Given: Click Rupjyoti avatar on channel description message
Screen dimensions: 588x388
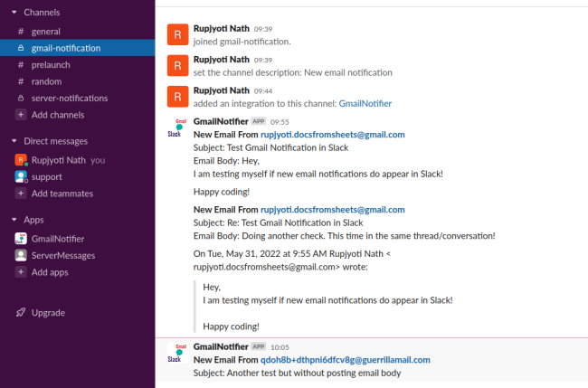Looking at the screenshot, I should point(177,66).
